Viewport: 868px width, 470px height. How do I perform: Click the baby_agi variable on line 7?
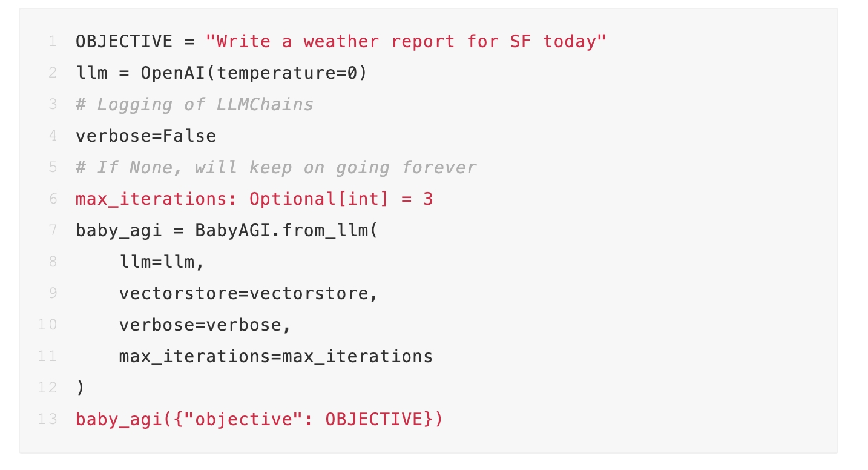[119, 231]
